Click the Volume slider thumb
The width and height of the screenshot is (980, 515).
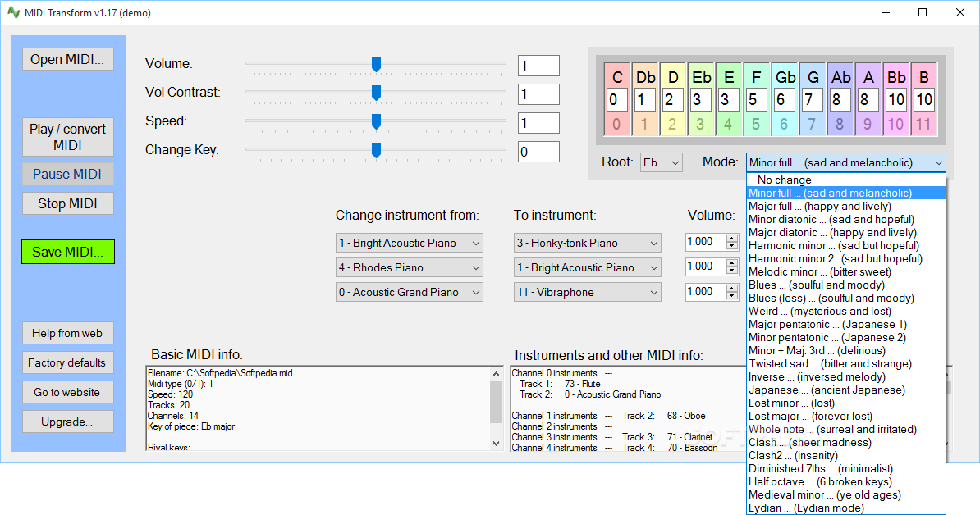376,64
